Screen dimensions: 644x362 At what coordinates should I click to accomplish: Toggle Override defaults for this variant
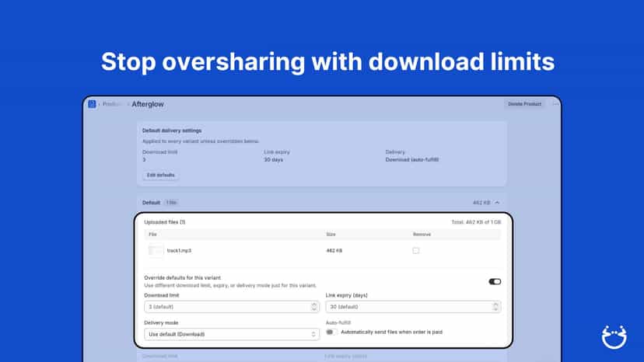pyautogui.click(x=495, y=281)
